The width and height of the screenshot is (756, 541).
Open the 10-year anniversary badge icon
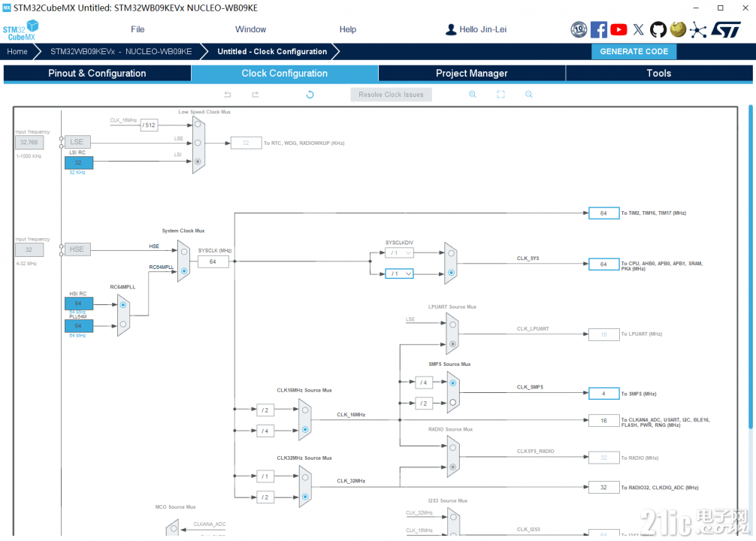[x=579, y=30]
